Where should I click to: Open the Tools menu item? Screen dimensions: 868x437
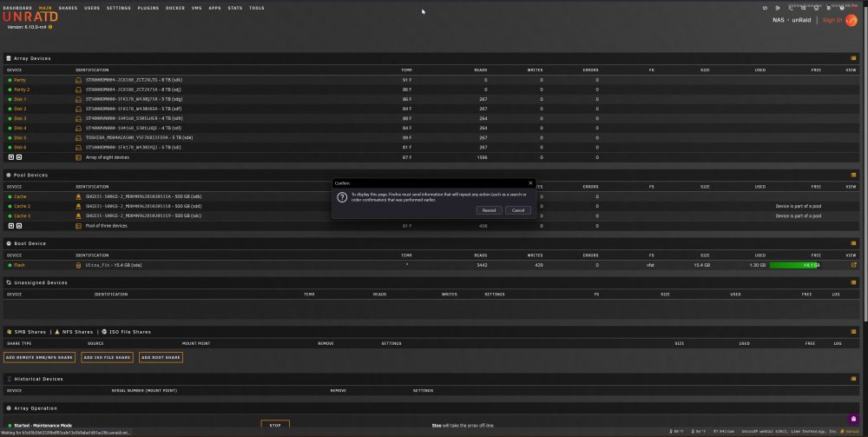pos(256,9)
